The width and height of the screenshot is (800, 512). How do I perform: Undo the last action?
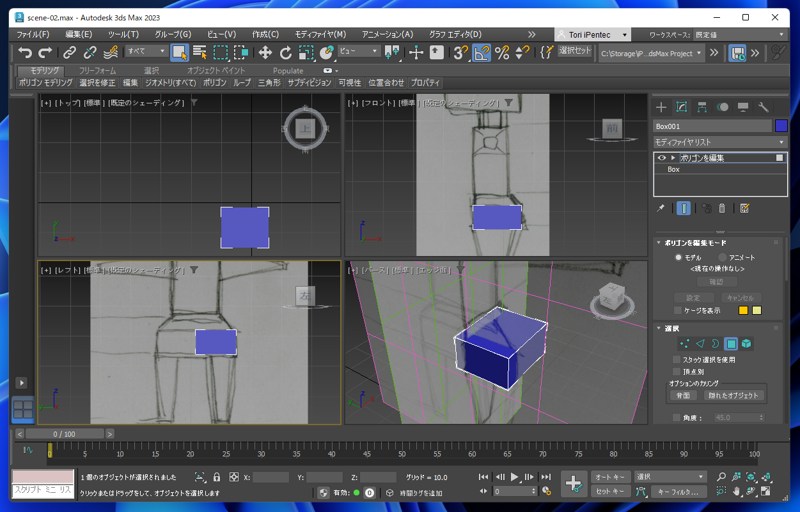pyautogui.click(x=24, y=52)
